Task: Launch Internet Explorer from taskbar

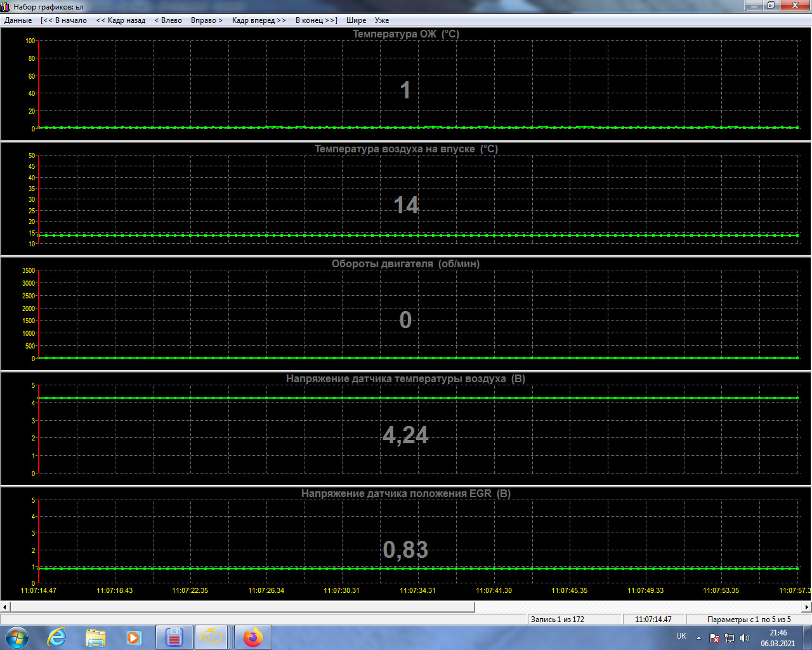Action: click(57, 637)
